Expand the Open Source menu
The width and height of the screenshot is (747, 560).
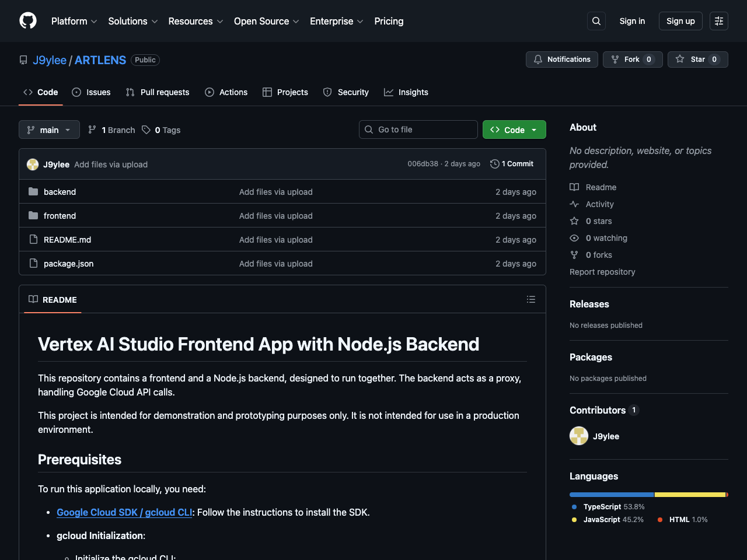coord(267,21)
